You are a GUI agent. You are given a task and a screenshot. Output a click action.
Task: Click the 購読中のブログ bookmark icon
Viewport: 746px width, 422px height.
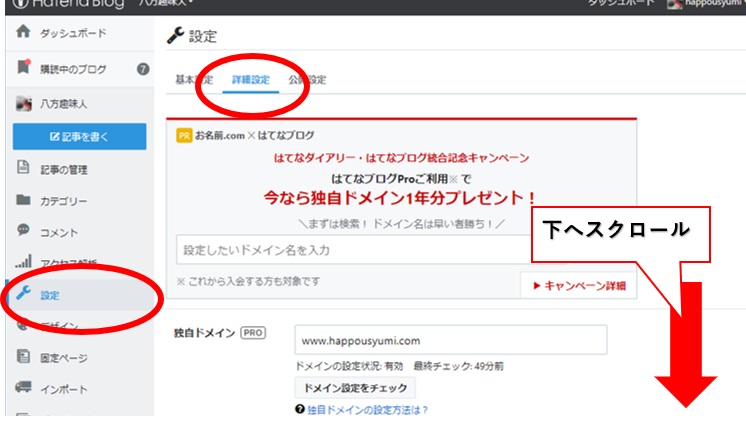click(x=23, y=67)
